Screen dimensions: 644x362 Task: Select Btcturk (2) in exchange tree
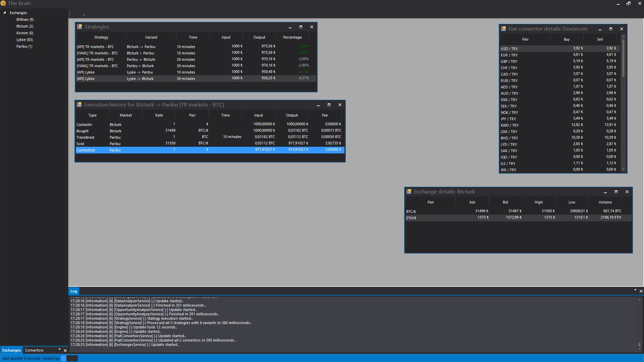coord(25,26)
